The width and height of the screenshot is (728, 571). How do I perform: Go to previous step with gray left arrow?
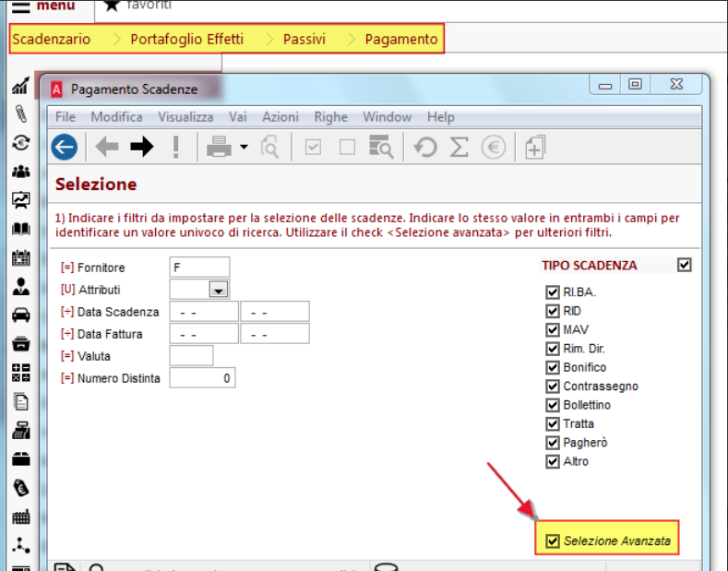[107, 148]
